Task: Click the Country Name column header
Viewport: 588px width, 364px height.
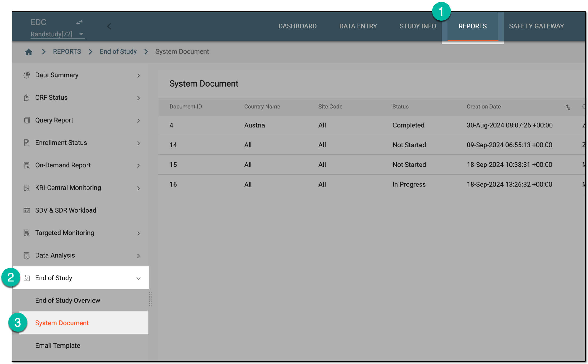Action: click(262, 107)
